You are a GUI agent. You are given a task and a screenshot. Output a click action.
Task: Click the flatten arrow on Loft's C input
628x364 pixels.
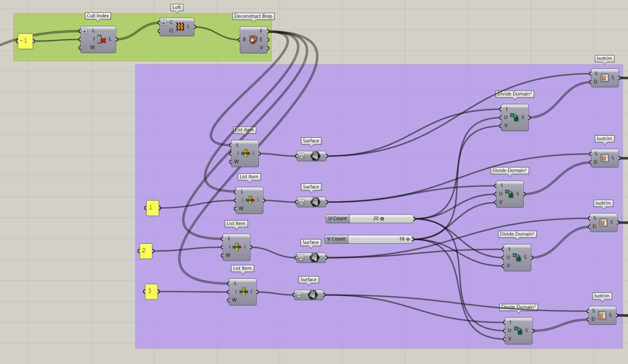pyautogui.click(x=164, y=23)
